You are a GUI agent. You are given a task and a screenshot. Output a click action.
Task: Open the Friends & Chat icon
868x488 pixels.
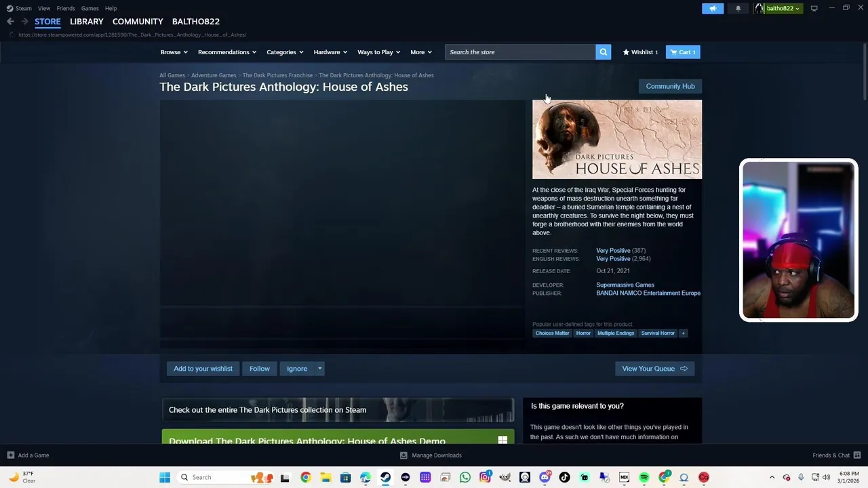857,455
